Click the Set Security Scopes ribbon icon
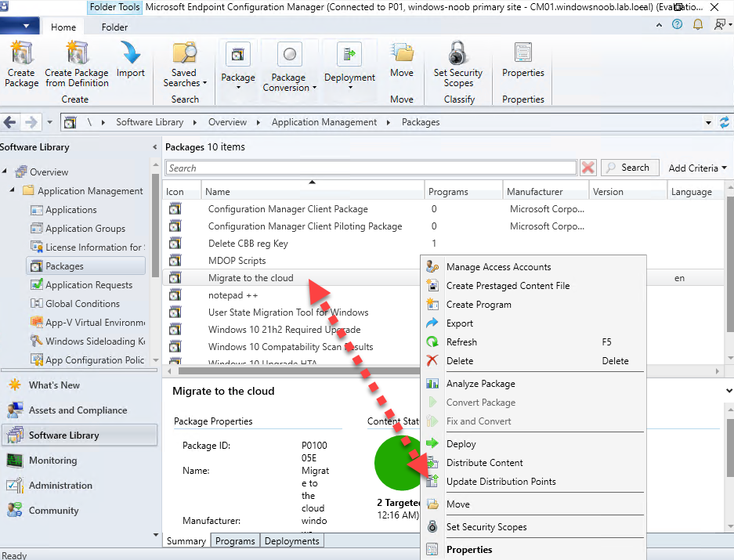 [457, 64]
